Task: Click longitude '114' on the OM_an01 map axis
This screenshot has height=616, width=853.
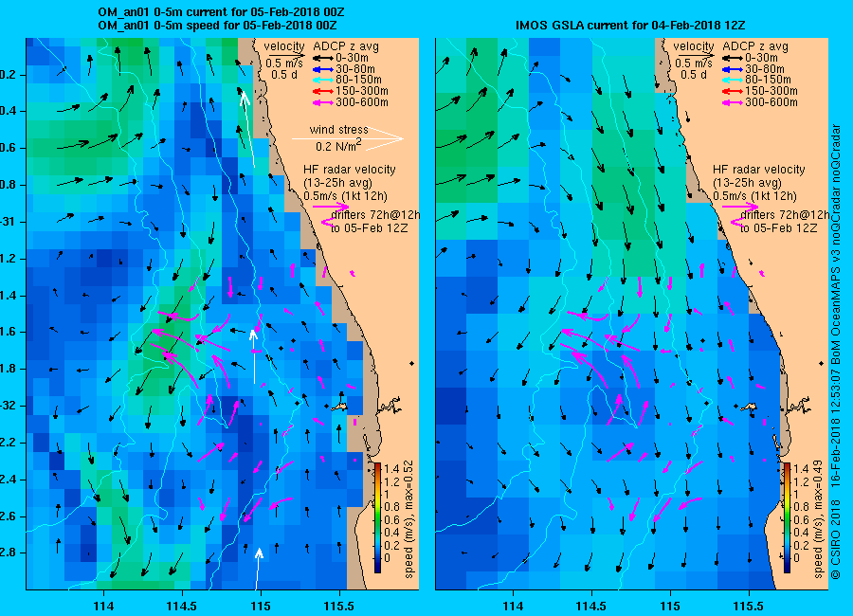Action: point(103,606)
